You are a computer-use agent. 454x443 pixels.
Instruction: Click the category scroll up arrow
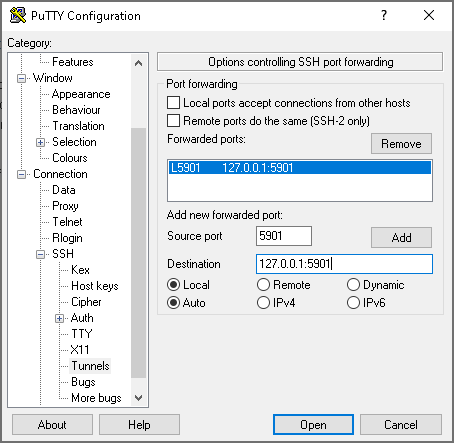[138, 63]
